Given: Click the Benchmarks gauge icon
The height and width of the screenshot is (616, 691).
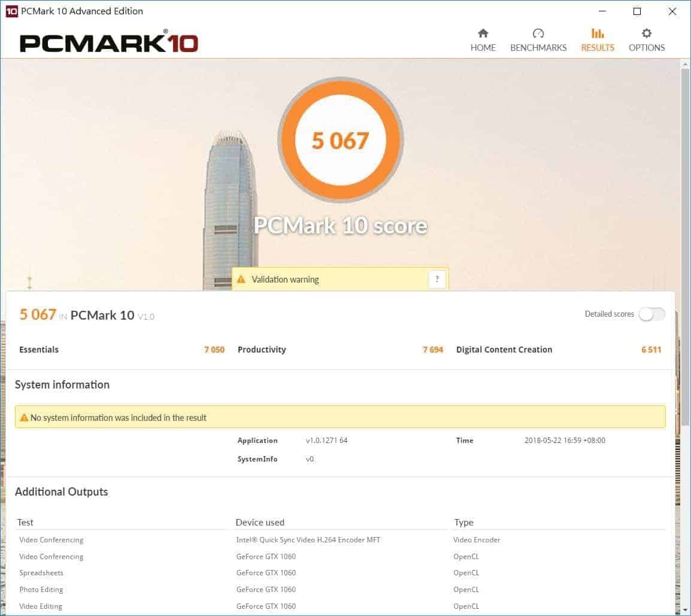Looking at the screenshot, I should [x=538, y=33].
